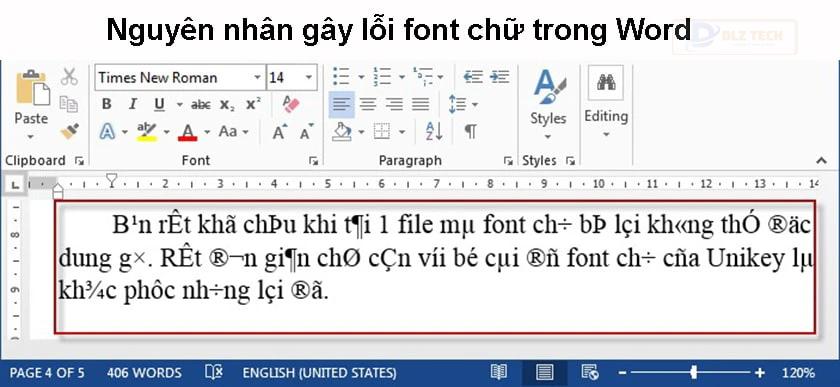Apply Text Effects outlined A icon
The image size is (840, 387).
coord(107,131)
